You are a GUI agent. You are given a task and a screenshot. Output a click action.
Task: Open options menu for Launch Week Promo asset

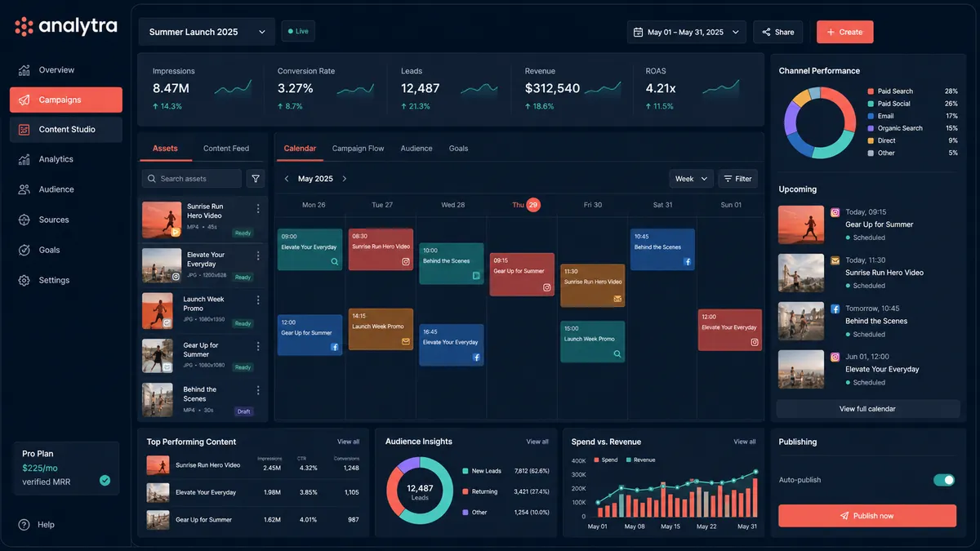coord(258,300)
